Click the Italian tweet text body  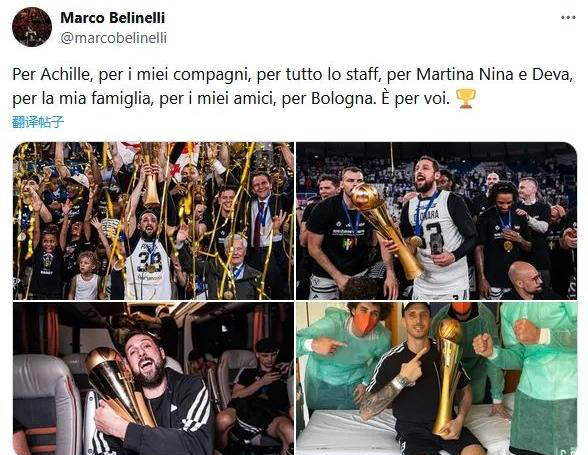coord(292,87)
